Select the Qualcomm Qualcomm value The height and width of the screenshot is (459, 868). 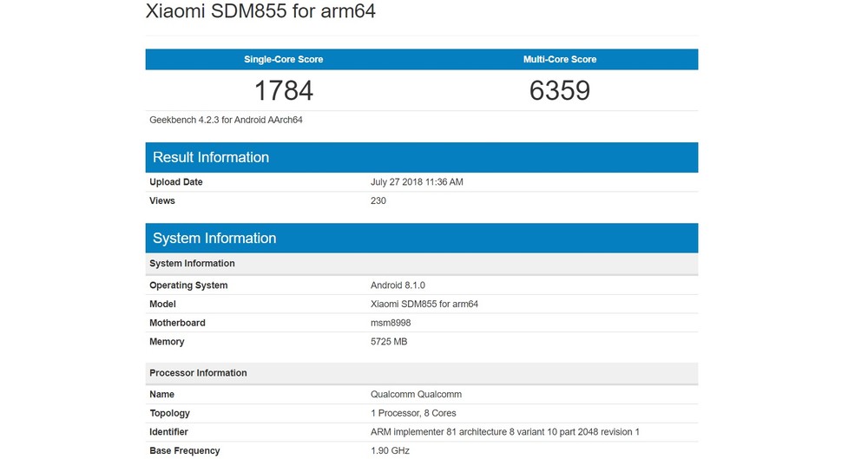pos(416,394)
